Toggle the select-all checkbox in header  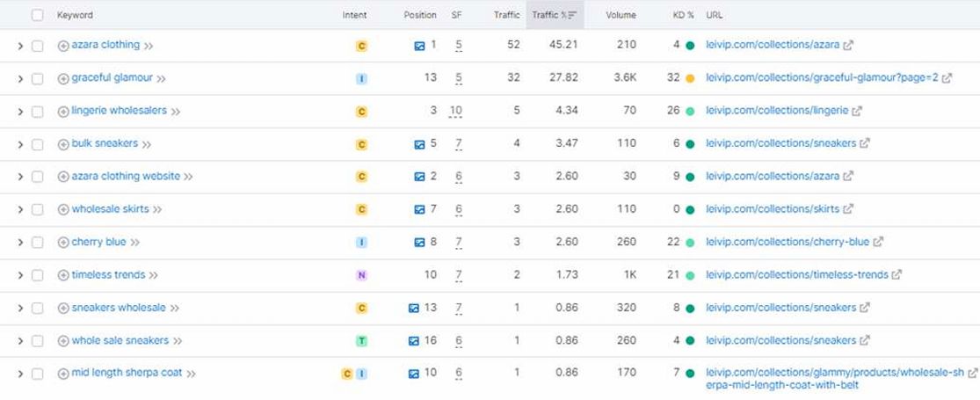click(x=38, y=15)
